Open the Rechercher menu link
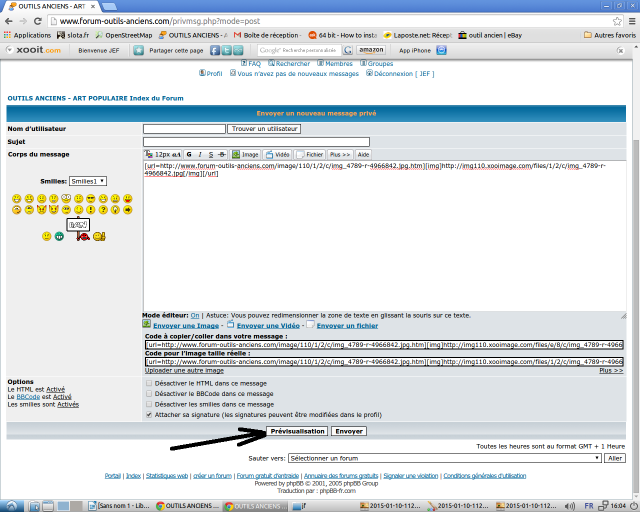 pyautogui.click(x=289, y=64)
